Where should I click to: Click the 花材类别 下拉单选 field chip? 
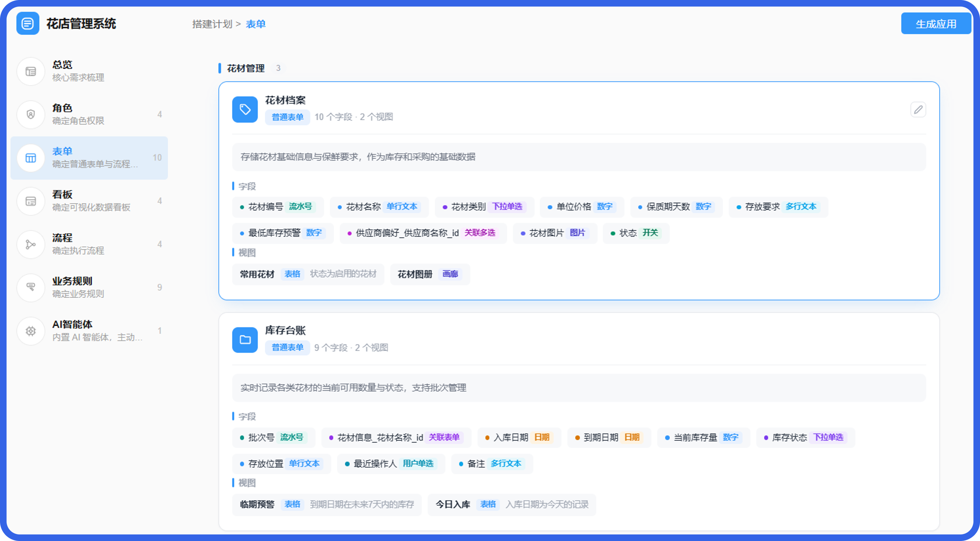(x=485, y=207)
